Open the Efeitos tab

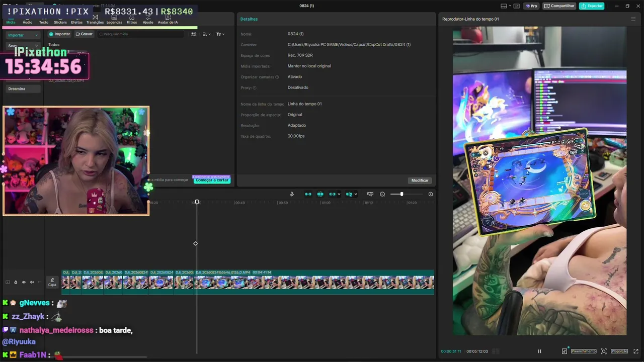[76, 20]
